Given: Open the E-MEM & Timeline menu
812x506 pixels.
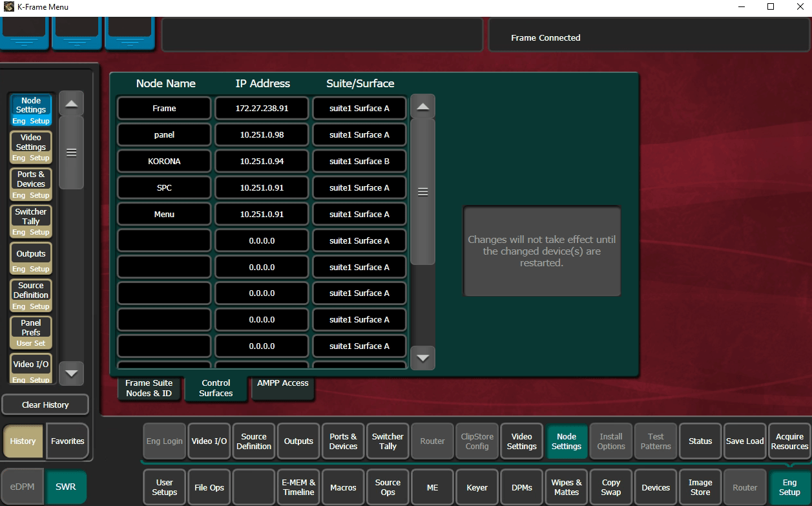Looking at the screenshot, I should coord(298,487).
